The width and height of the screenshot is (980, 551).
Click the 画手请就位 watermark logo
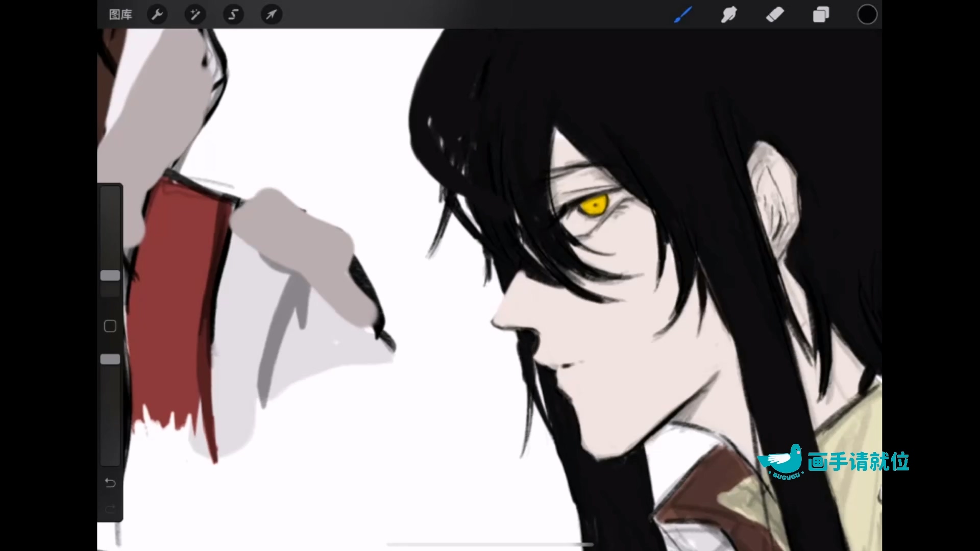pyautogui.click(x=834, y=462)
